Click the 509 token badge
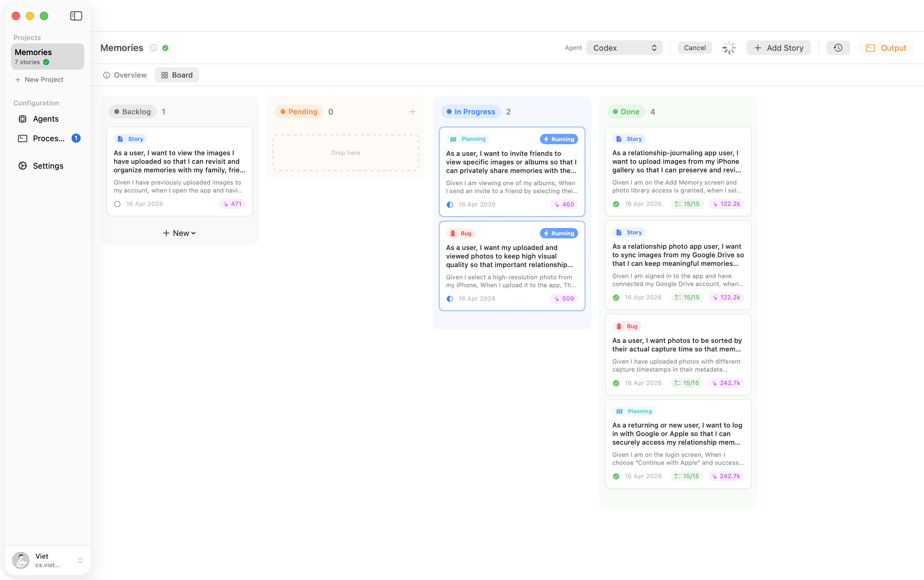The image size is (924, 580). (564, 299)
